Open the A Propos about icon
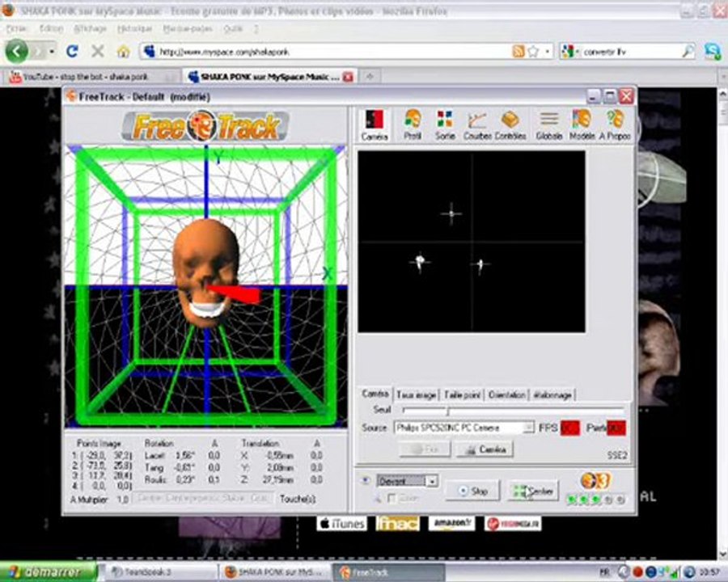The image size is (728, 582). [x=615, y=124]
